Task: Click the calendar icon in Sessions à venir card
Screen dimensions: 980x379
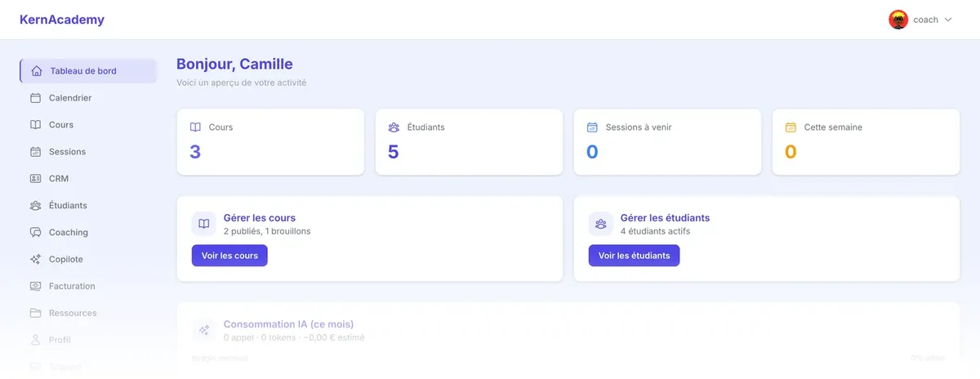Action: pos(592,127)
